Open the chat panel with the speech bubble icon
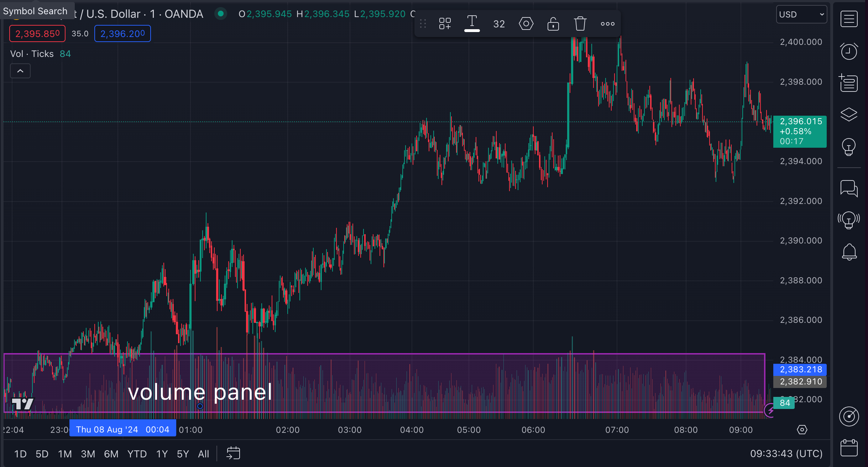 point(849,189)
